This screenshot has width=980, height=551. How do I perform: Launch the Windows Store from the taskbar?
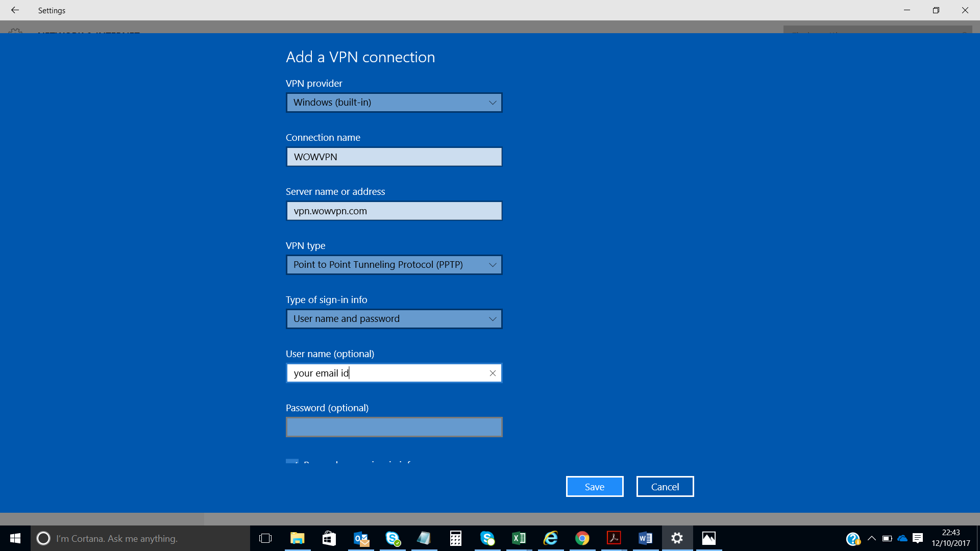tap(329, 538)
